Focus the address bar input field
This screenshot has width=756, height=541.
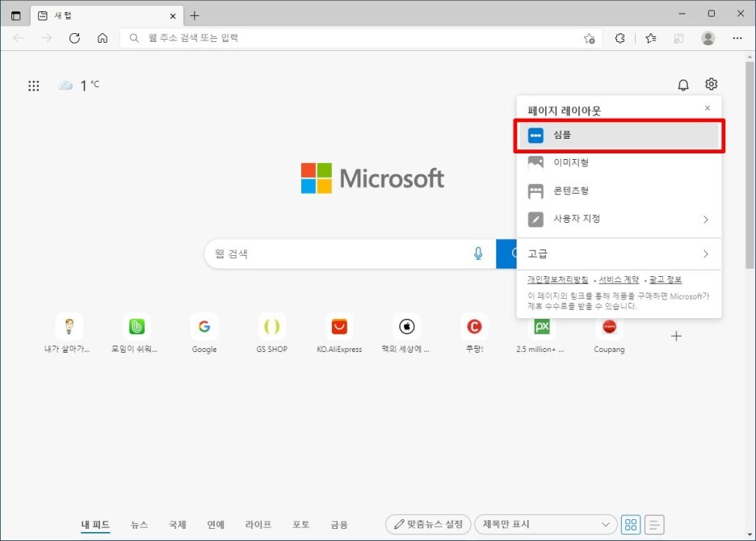point(359,38)
